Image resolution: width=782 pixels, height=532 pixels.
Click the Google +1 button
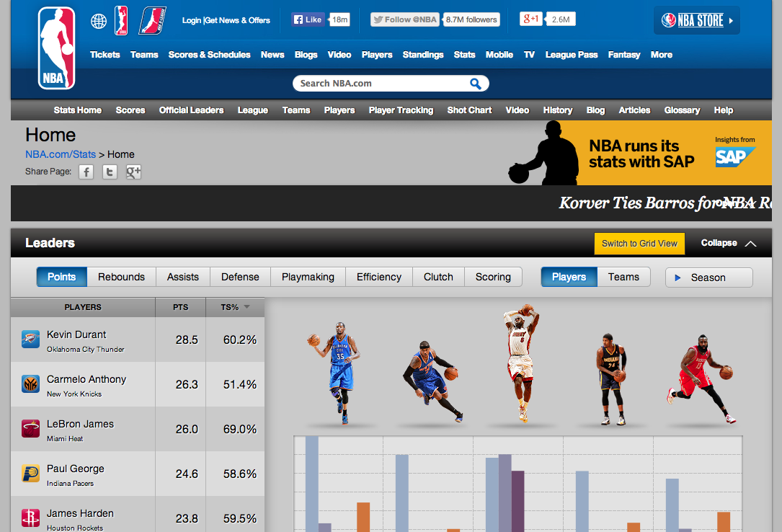pyautogui.click(x=530, y=19)
